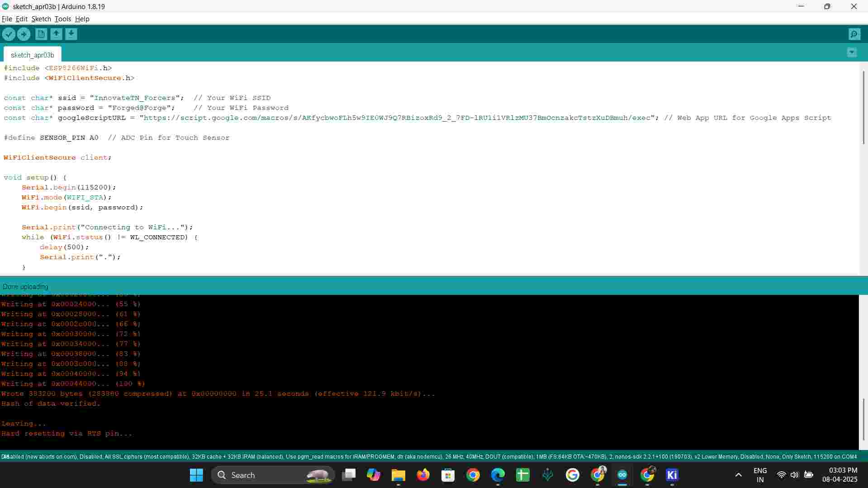Image resolution: width=868 pixels, height=488 pixels.
Task: Open the Help menu
Action: (82, 19)
